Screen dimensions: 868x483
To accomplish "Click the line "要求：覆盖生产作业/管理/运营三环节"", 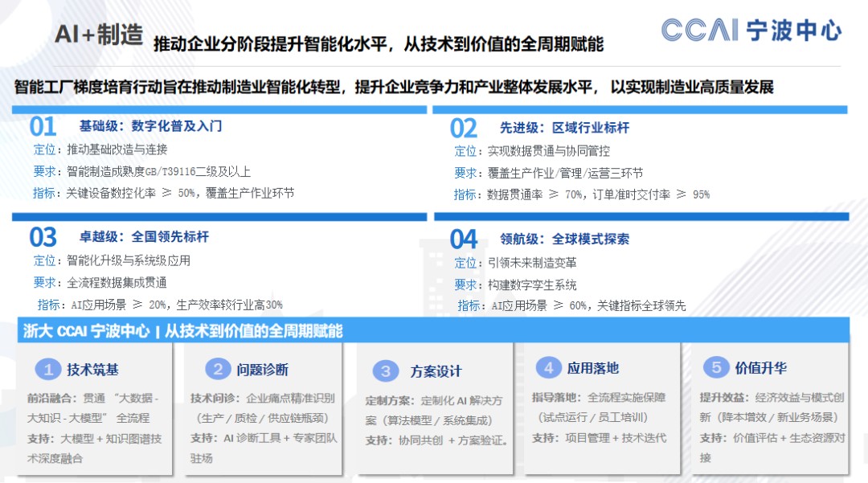I will pos(549,173).
